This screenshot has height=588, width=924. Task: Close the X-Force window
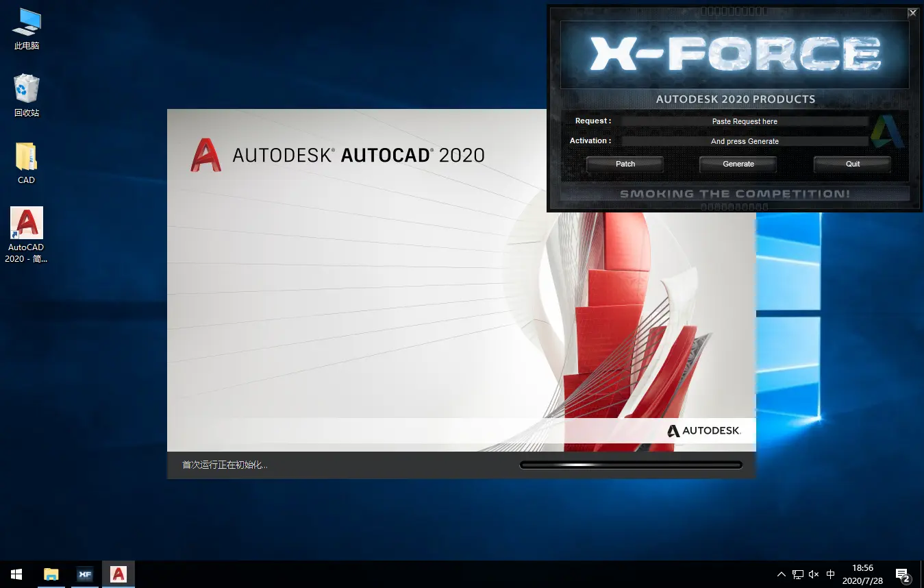(912, 12)
